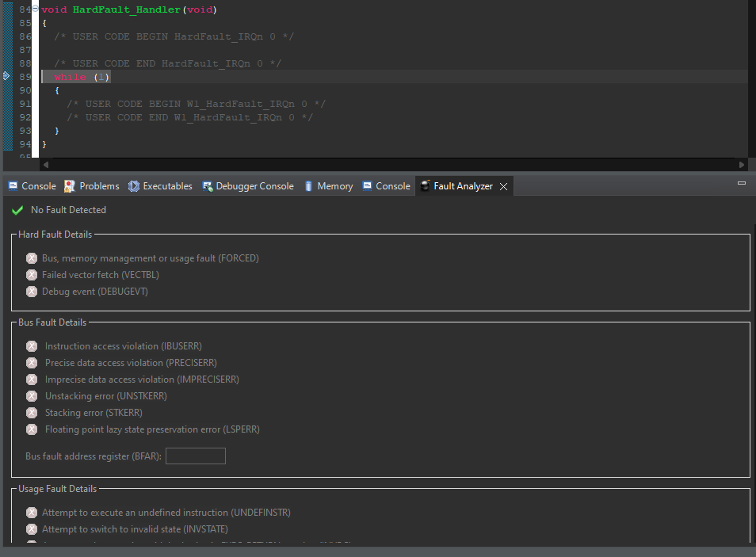Click 'Failed vector fetch (VECTBL)' text

[101, 275]
